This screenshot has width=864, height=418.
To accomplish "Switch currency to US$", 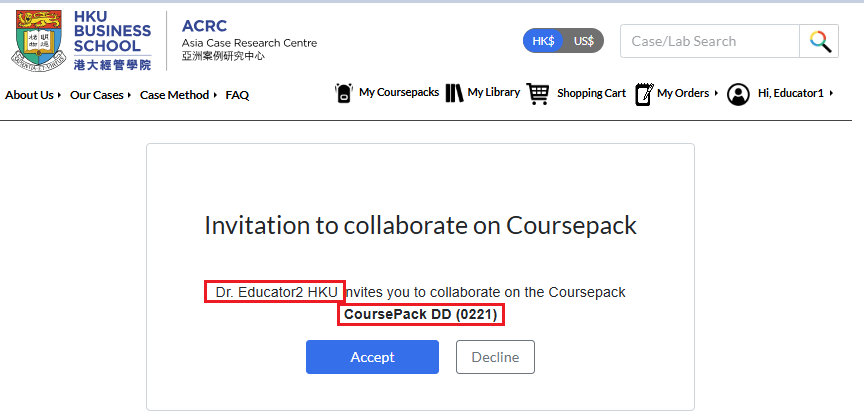I will 584,41.
